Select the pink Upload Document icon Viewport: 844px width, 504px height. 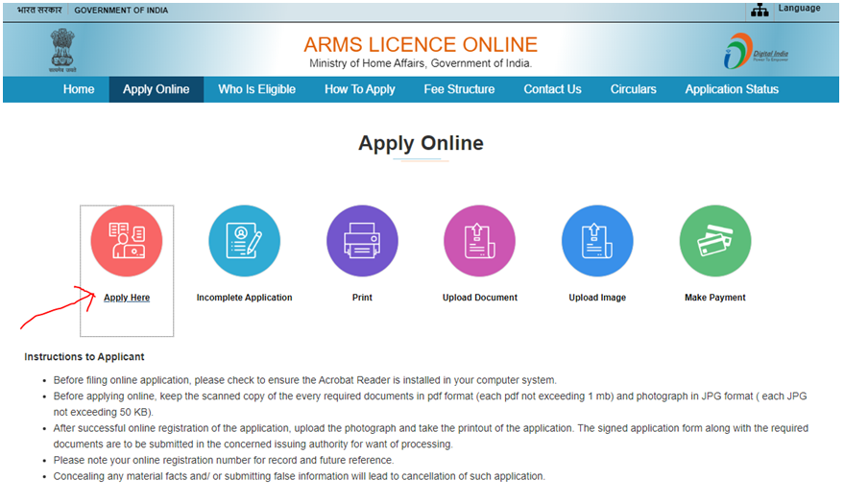[x=479, y=241]
